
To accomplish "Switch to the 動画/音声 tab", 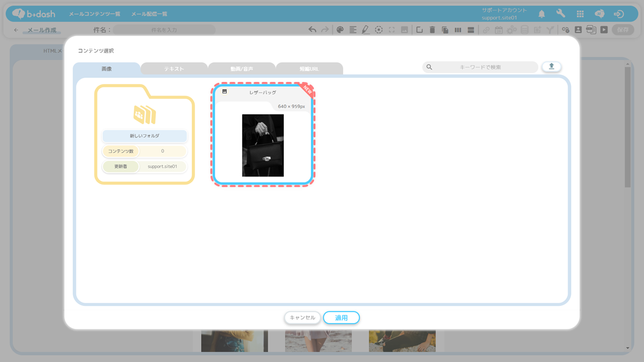I will 242,68.
